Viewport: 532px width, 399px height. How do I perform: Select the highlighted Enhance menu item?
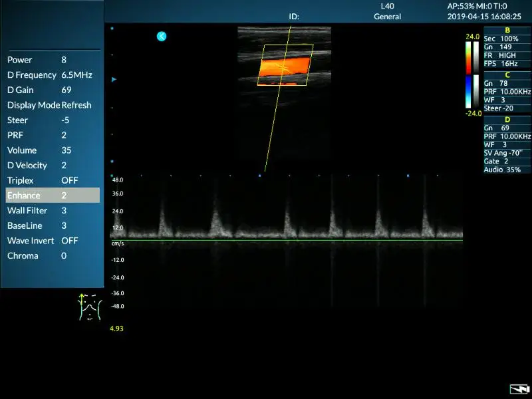(x=53, y=196)
